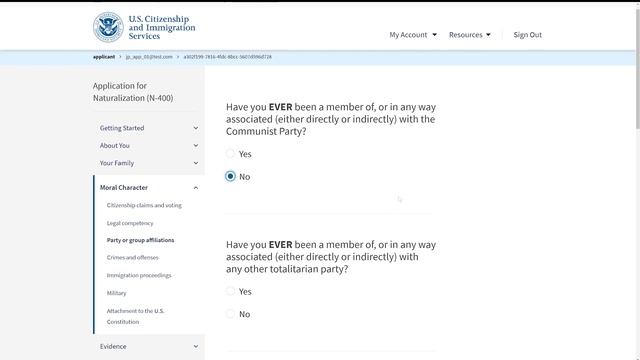Open About You in sidebar
This screenshot has width=640, height=360.
click(115, 146)
